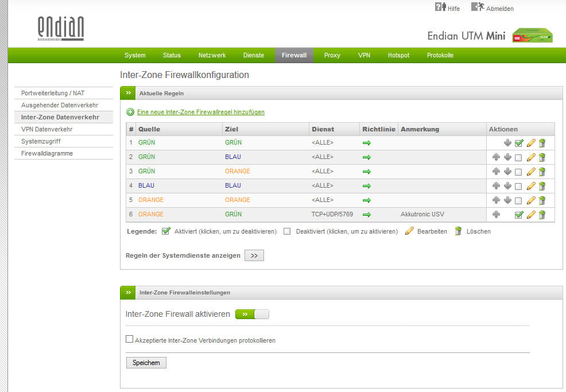Click the Endian logo
Viewport: 566px width, 392px height.
61,28
